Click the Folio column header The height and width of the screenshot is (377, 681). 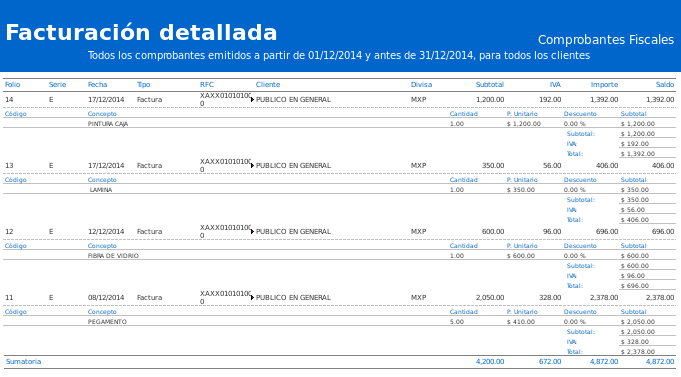13,85
